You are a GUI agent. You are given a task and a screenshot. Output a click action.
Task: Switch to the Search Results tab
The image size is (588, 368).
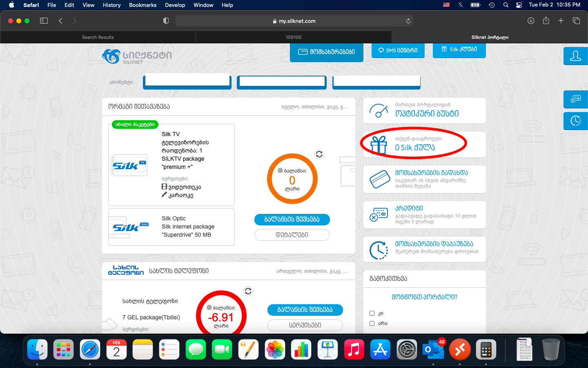98,37
